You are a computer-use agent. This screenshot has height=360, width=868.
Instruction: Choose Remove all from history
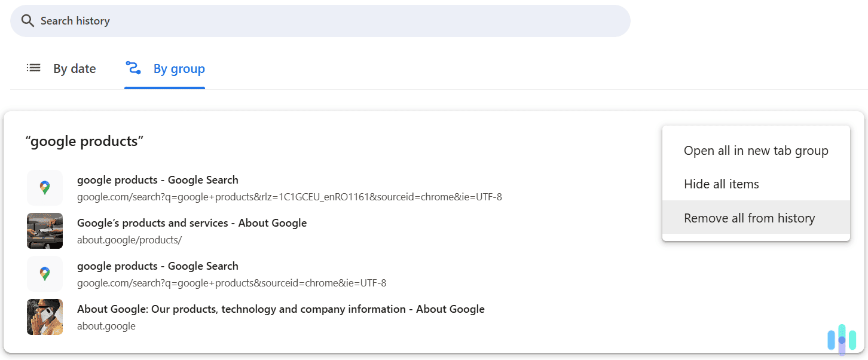click(749, 218)
